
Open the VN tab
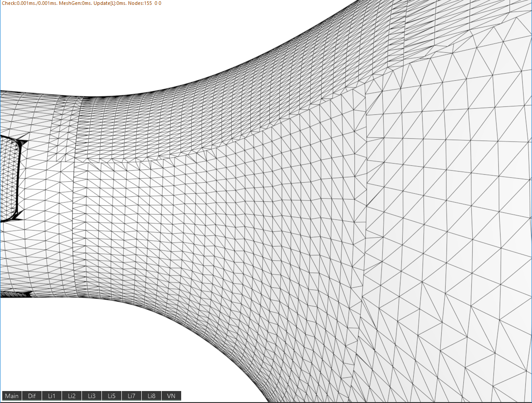click(171, 396)
